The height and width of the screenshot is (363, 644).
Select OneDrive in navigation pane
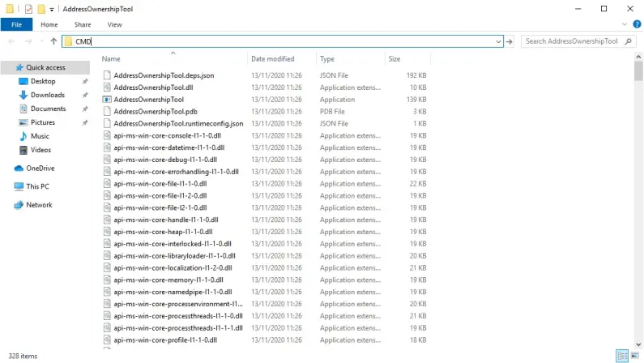[x=40, y=169]
